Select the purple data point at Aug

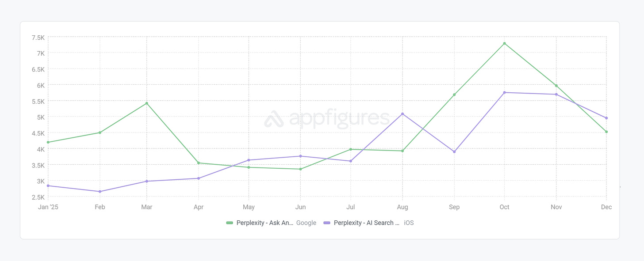(x=402, y=114)
